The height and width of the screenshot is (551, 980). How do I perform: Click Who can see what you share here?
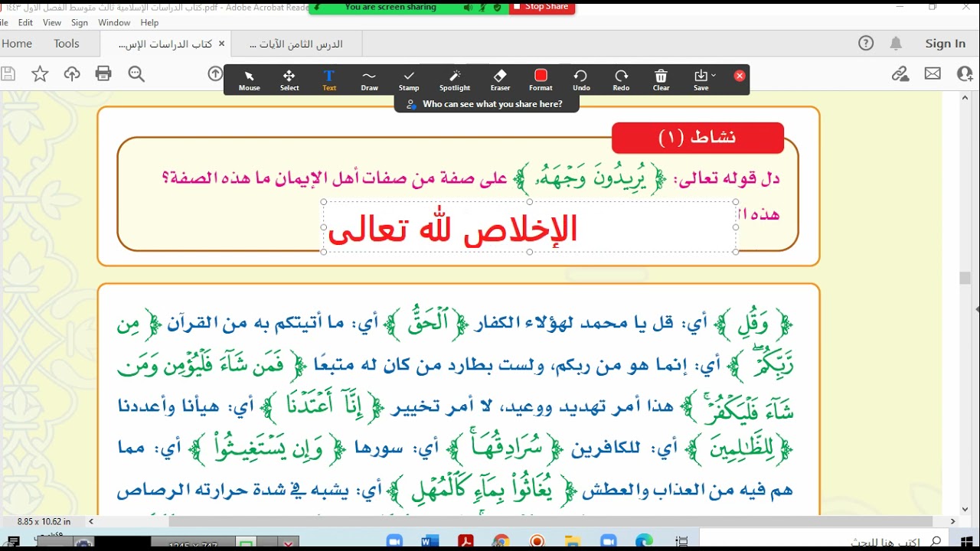tap(487, 104)
